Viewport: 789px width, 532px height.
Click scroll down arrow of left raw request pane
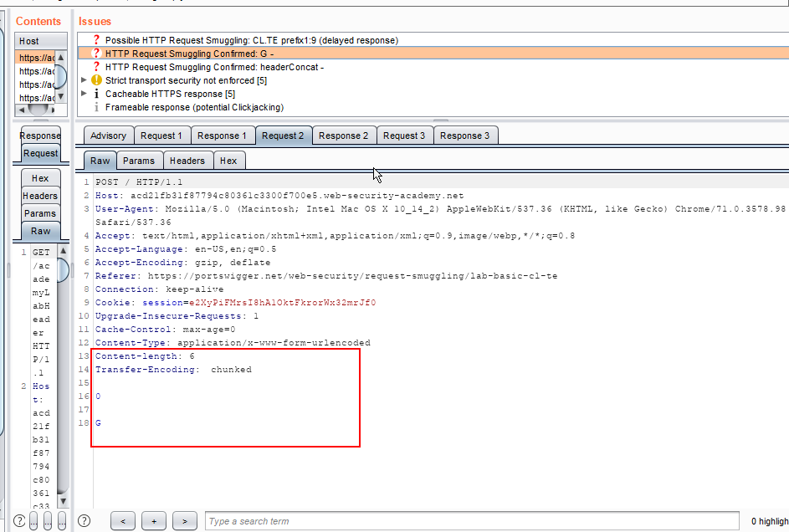click(x=63, y=501)
